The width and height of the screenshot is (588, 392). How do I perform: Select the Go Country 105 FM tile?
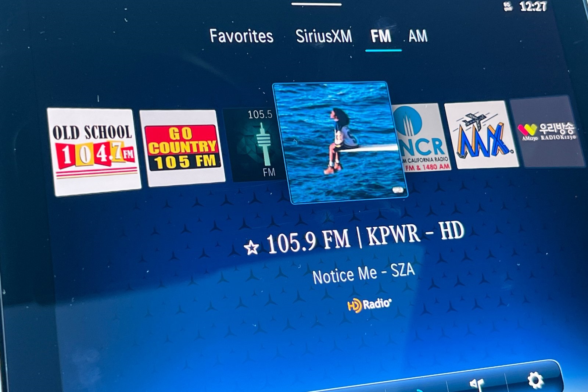click(183, 148)
